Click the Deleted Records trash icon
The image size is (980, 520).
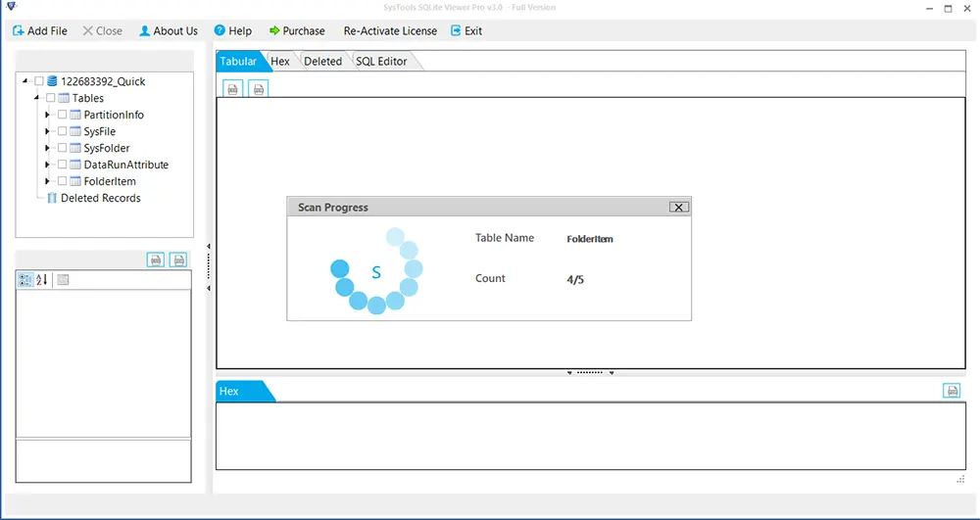pos(52,198)
